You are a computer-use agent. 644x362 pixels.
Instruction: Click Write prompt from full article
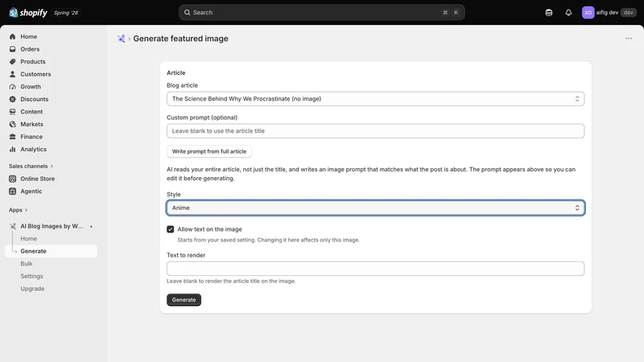click(x=209, y=151)
